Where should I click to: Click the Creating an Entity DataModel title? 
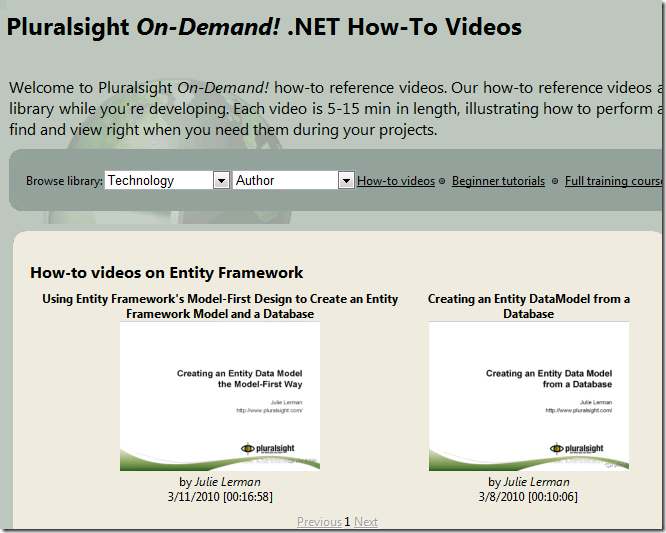click(x=529, y=306)
